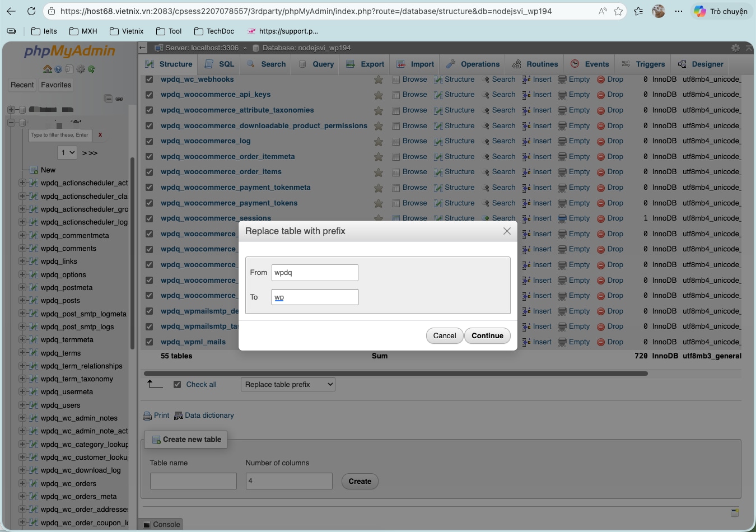Drop the wpdq_wc_webhooks table link

[610, 80]
